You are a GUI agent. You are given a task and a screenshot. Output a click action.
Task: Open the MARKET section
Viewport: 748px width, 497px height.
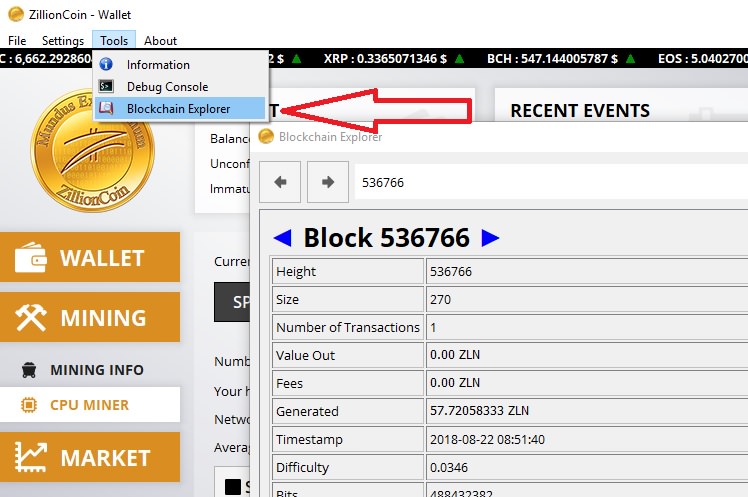pyautogui.click(x=90, y=457)
